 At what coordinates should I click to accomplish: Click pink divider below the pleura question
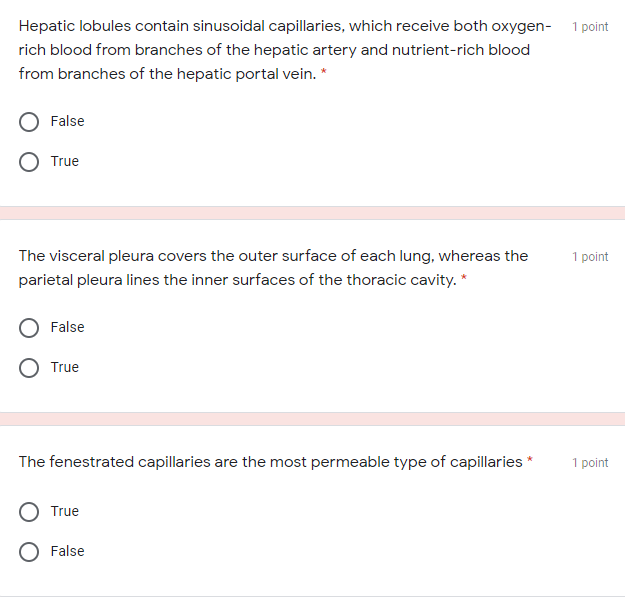pyautogui.click(x=312, y=419)
